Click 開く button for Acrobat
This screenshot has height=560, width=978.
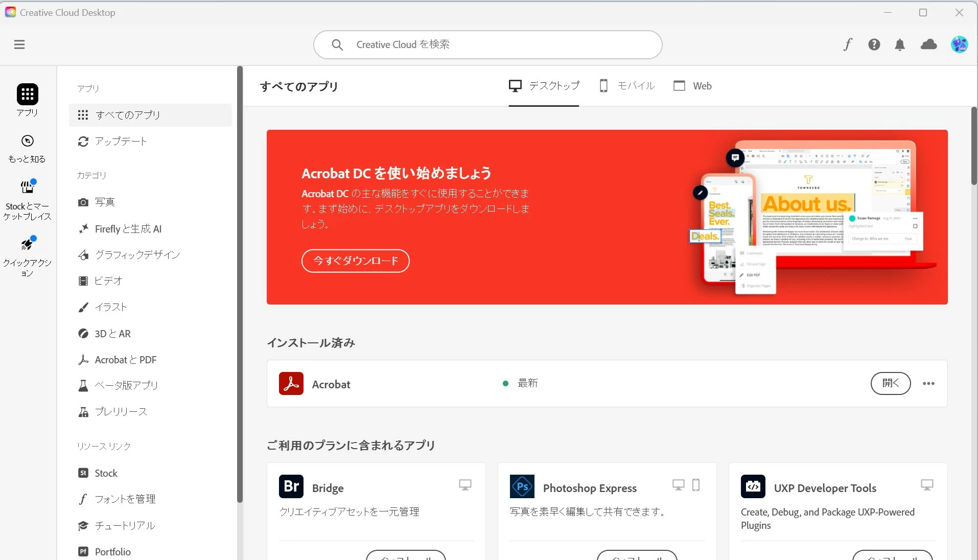point(891,383)
